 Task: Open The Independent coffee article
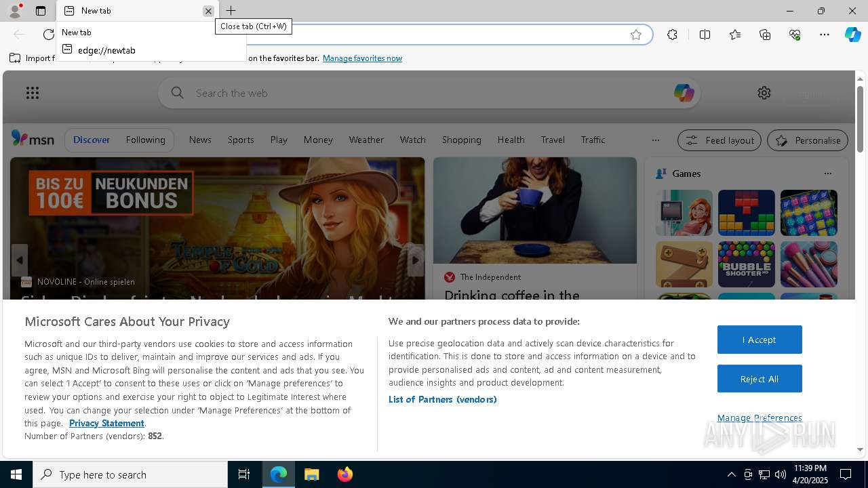tap(511, 295)
